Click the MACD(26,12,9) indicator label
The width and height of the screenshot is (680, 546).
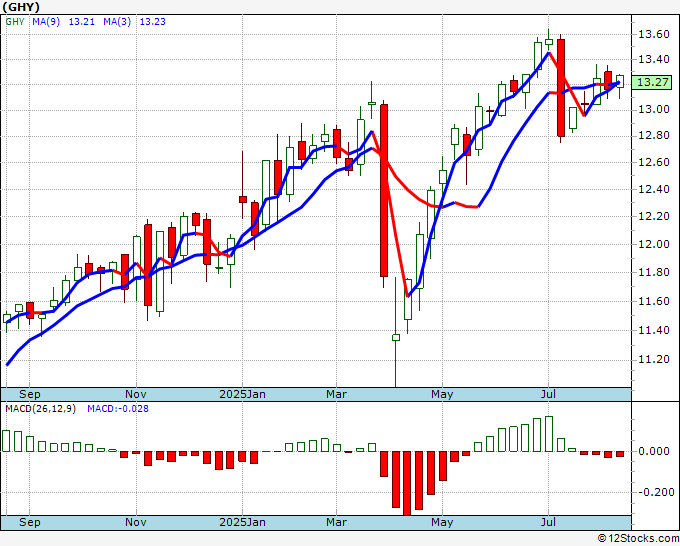click(x=40, y=409)
